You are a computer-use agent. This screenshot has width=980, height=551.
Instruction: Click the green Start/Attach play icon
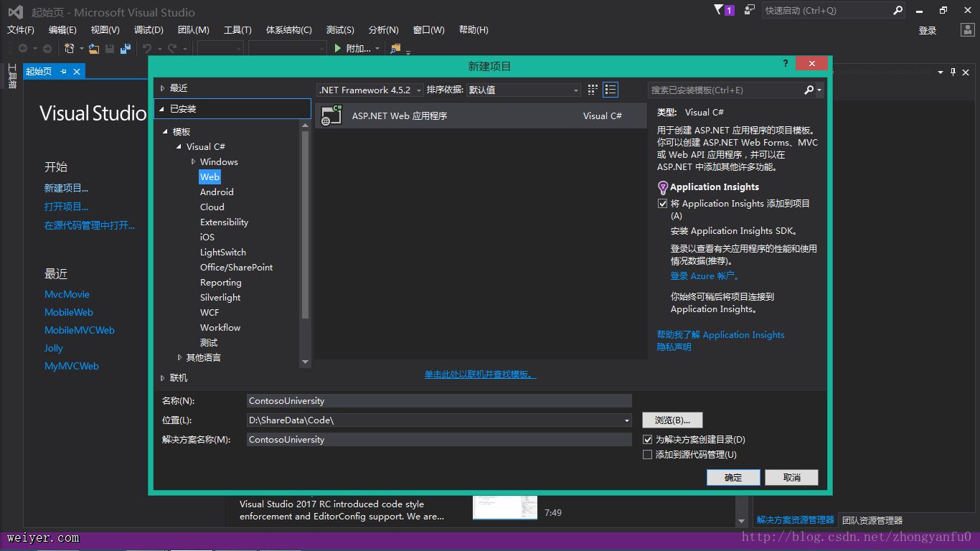click(338, 49)
